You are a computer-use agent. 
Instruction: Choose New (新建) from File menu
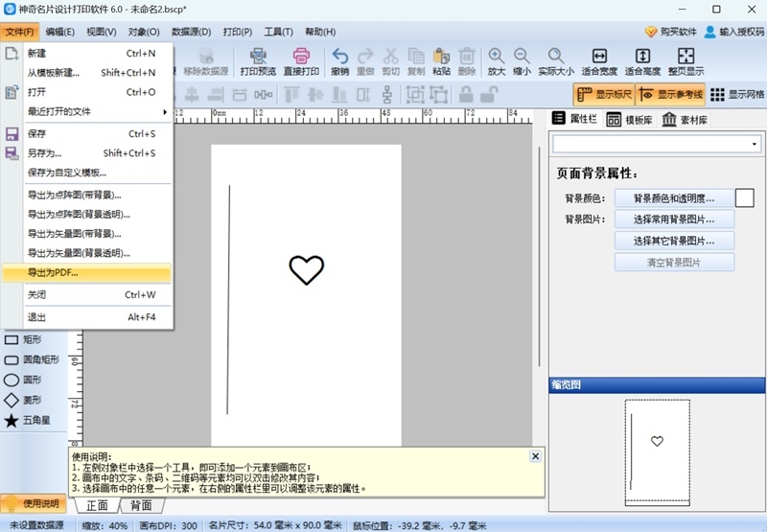coord(98,54)
